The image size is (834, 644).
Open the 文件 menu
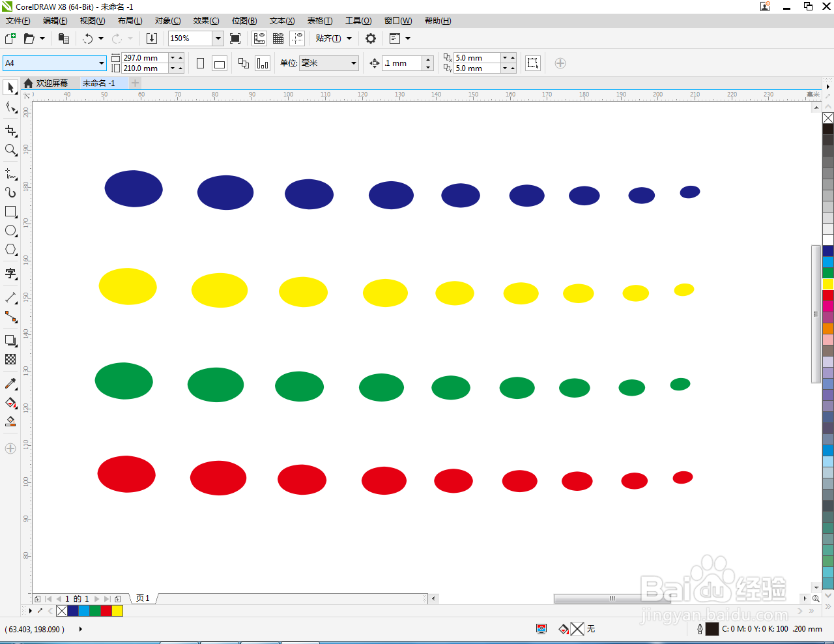18,21
